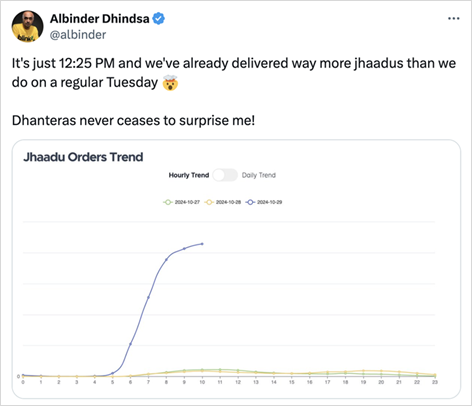Viewport: 472px width, 406px height.
Task: Toggle the 2024-10-29 legend series
Action: 264,202
